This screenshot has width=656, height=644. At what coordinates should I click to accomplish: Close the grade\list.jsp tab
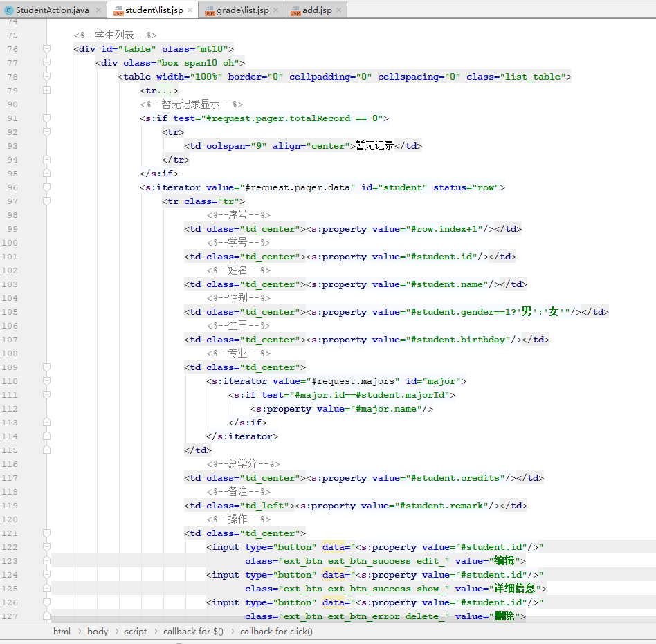click(x=275, y=10)
